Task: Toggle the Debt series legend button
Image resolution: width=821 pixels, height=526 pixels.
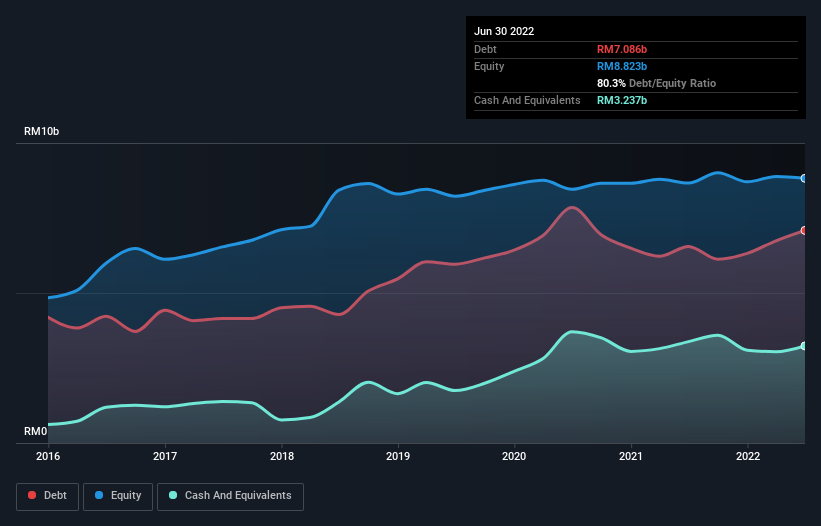Action: click(x=48, y=496)
